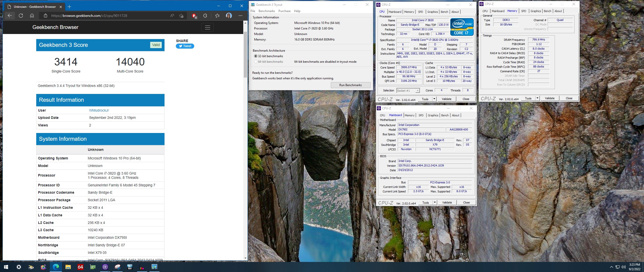Expand Tools dropdown arrow in Motherboard CPU-Z window

pyautogui.click(x=435, y=202)
